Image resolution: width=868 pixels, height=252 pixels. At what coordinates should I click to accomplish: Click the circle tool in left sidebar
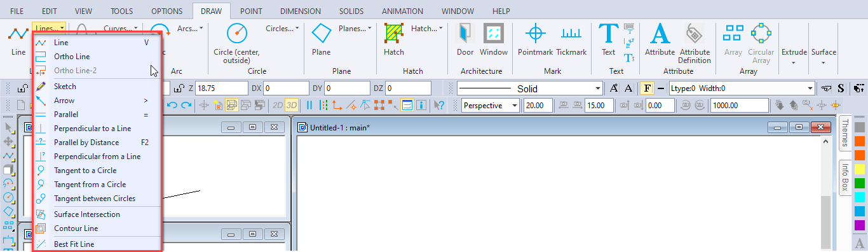[8, 197]
